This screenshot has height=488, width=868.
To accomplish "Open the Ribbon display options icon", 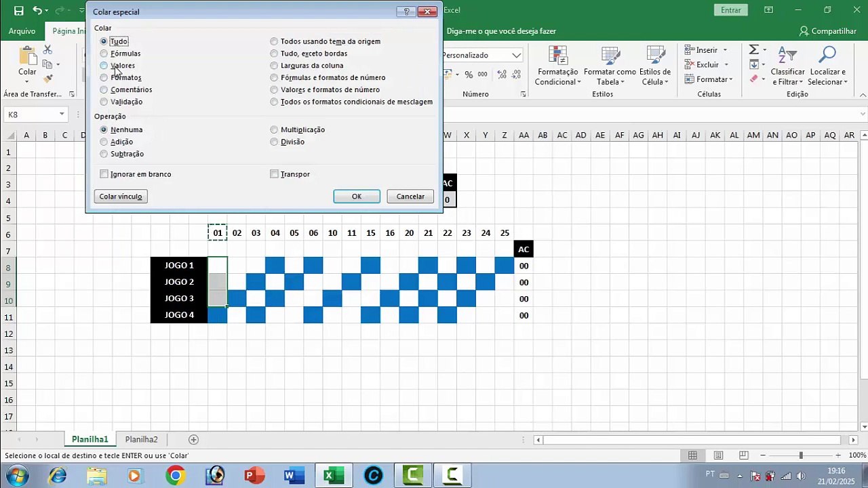I will [x=768, y=10].
